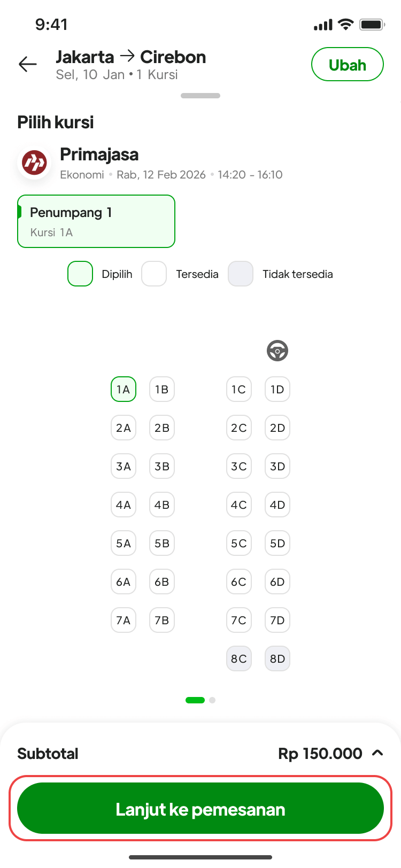The height and width of the screenshot is (868, 401).
Task: Tap Lanjut ke pemesanan button
Action: [x=200, y=809]
